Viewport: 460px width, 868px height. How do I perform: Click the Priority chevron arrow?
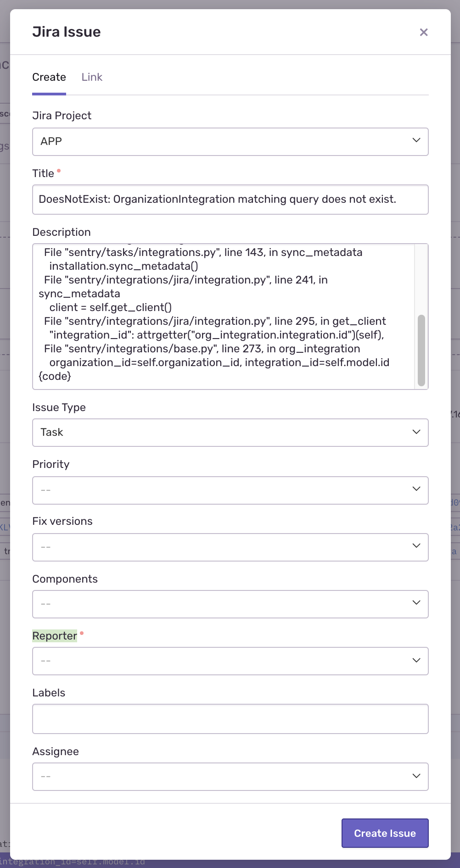point(416,489)
